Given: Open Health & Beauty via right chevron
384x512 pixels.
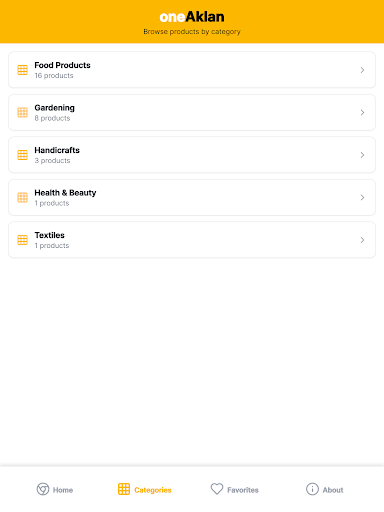Looking at the screenshot, I should [x=362, y=198].
